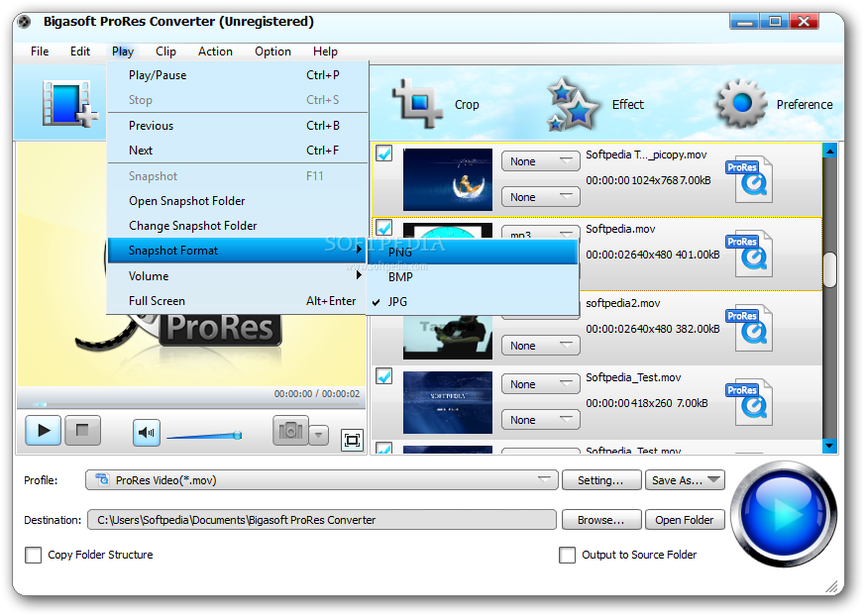Open the Crop tool icon
The width and height of the screenshot is (865, 616).
pos(417,103)
